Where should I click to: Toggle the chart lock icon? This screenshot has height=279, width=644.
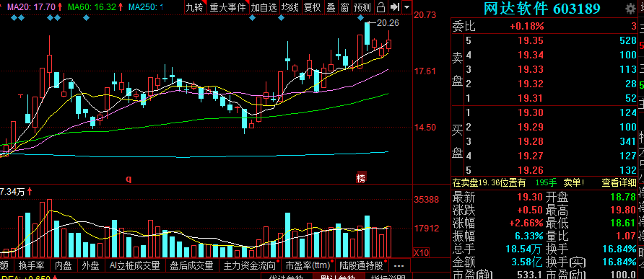point(381,7)
